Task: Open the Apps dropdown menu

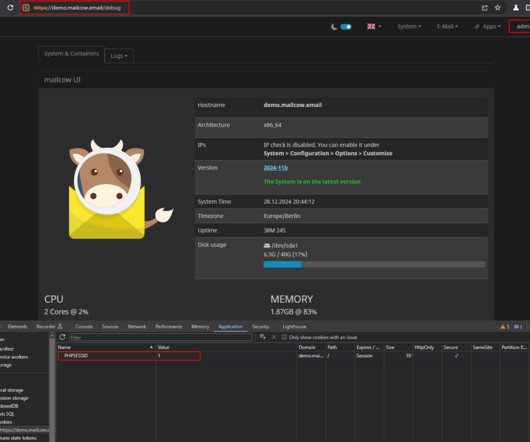Action: [x=487, y=26]
